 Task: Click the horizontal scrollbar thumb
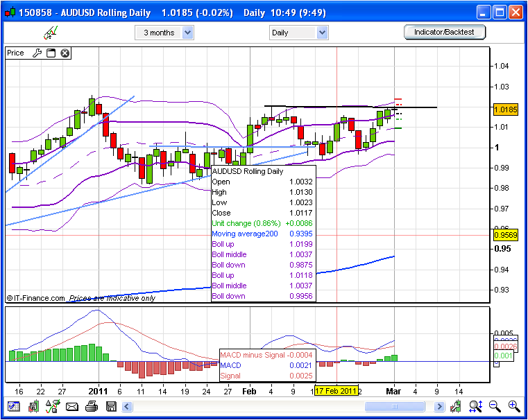(395, 407)
